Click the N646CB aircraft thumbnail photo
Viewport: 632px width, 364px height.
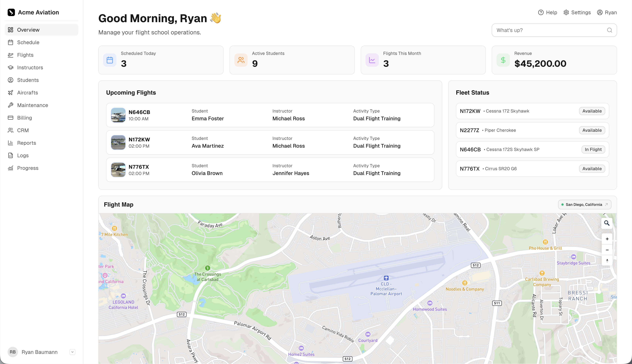(118, 115)
